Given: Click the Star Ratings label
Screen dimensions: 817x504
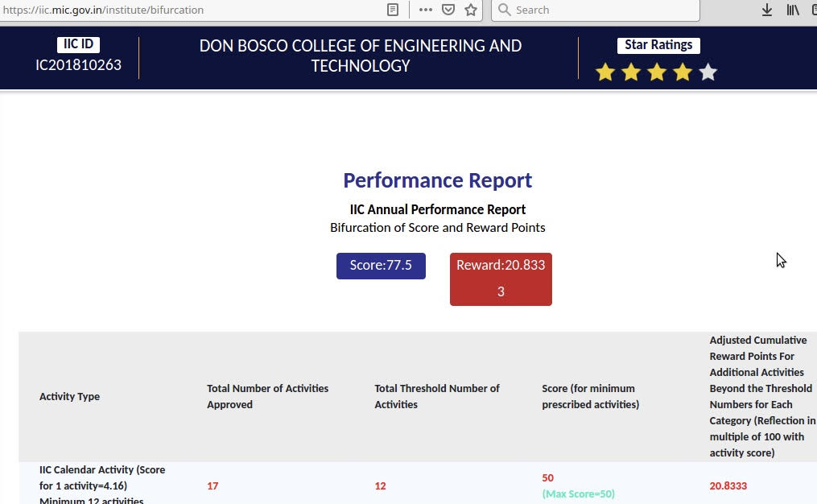Looking at the screenshot, I should [x=658, y=45].
